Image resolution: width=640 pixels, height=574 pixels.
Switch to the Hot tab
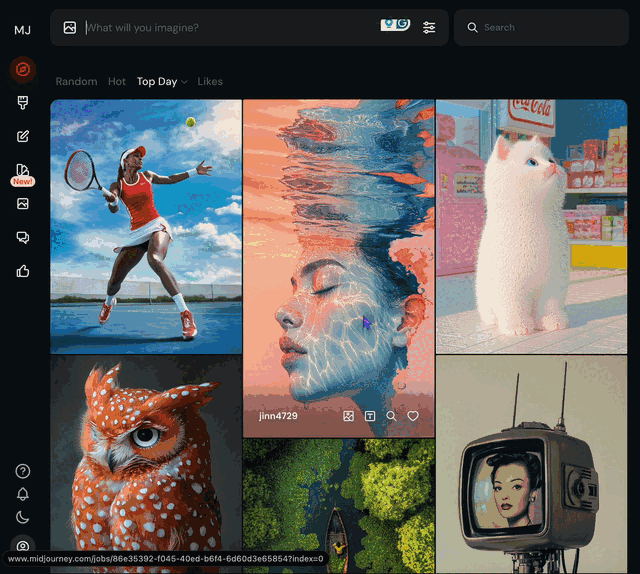click(x=117, y=82)
